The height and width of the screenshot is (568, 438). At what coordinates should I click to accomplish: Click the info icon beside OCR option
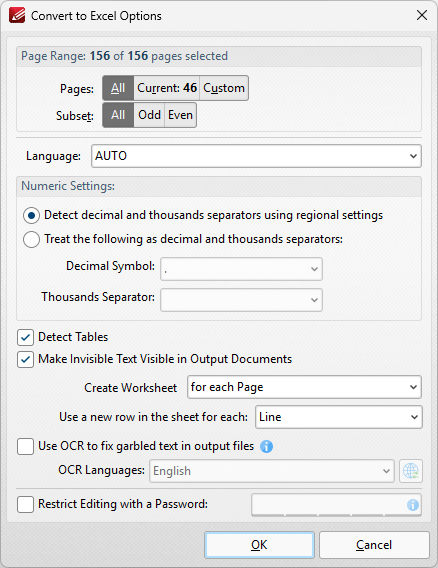click(266, 446)
